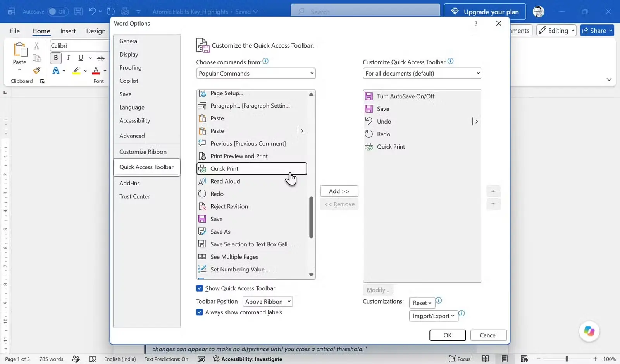Confirm Word Options with OK
Viewport: 620px width, 364px height.
[448, 335]
